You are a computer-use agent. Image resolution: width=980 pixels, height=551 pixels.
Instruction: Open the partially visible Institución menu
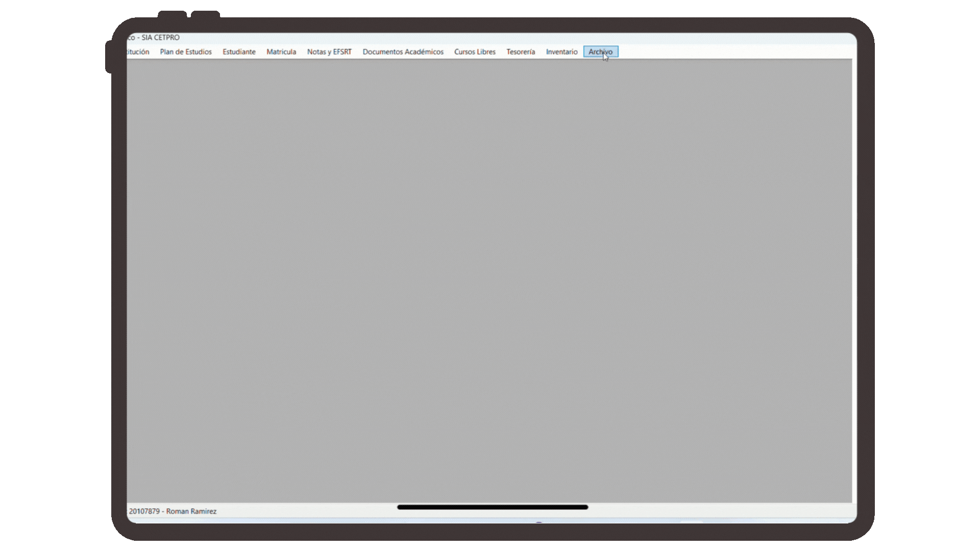coord(138,52)
